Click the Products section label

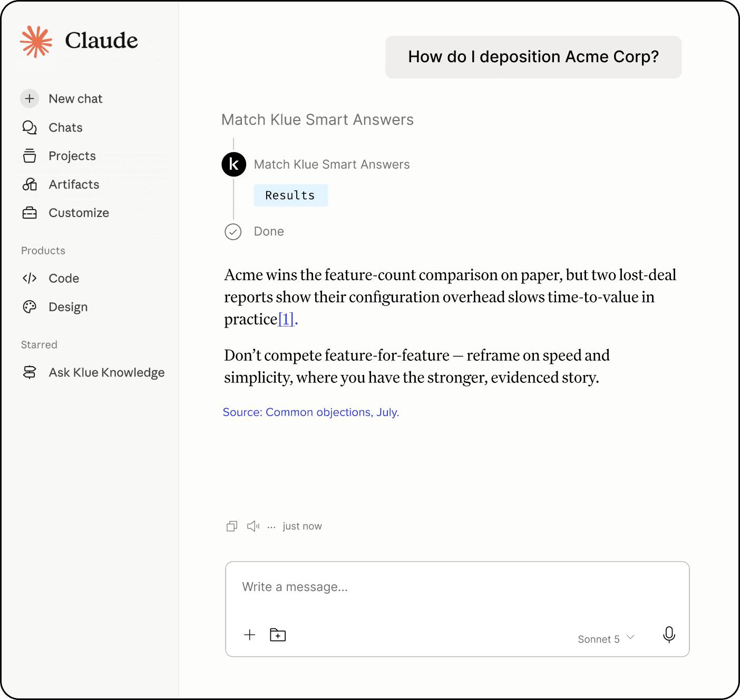click(43, 251)
